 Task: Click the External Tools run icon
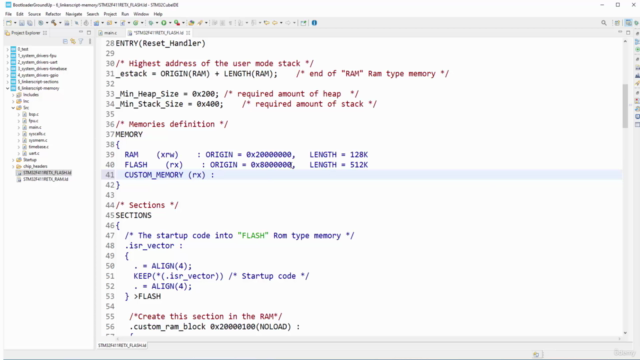176,23
